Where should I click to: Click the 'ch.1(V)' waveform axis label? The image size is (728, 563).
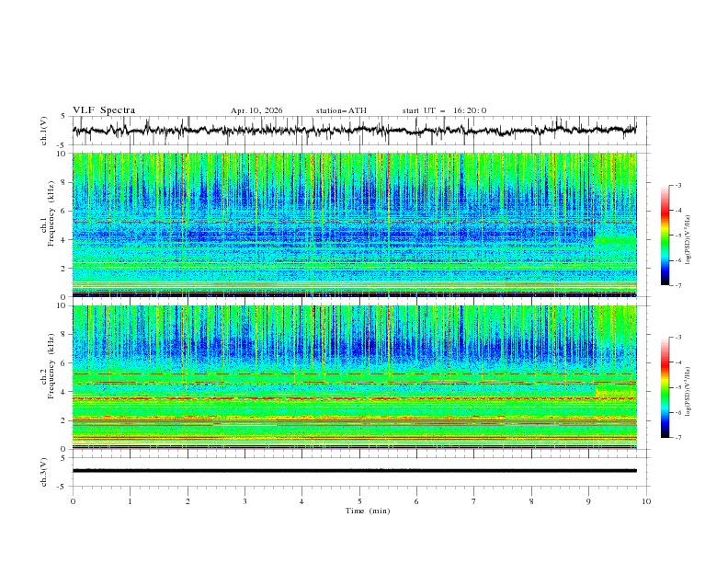tap(44, 131)
